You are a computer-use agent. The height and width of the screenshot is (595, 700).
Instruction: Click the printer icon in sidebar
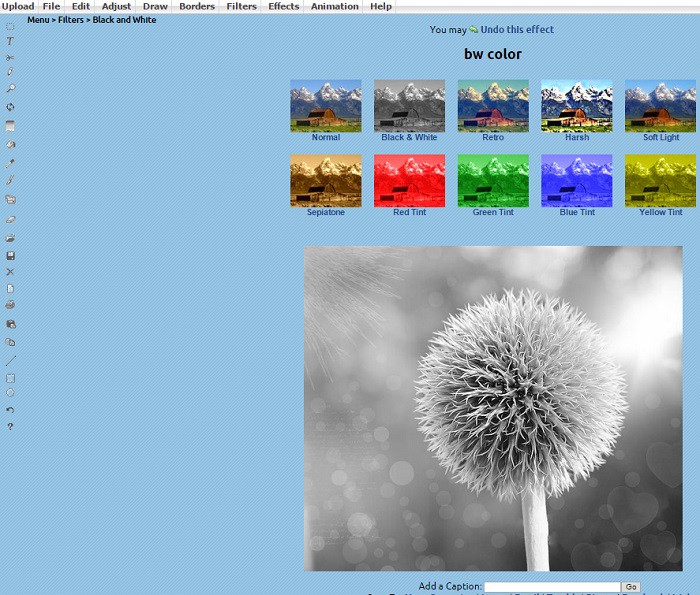pos(10,305)
